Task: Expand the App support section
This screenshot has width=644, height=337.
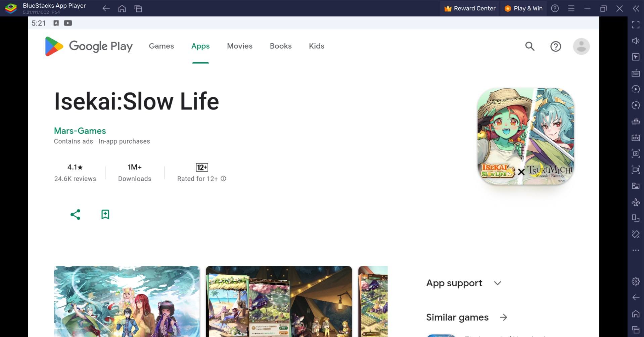Action: (x=464, y=283)
